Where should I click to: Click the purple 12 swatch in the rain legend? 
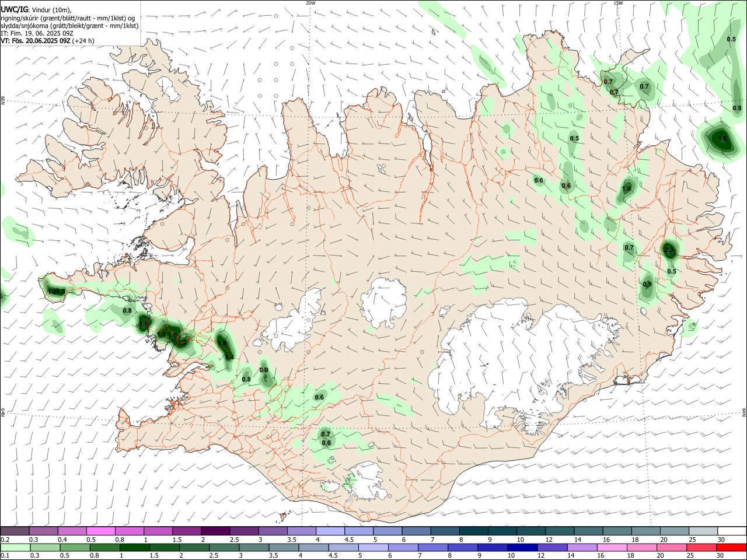click(551, 547)
